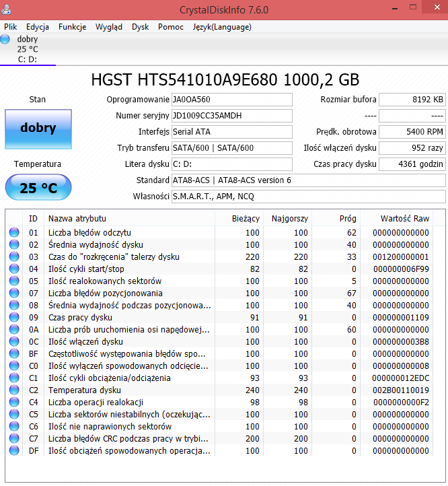Open the Język(Language) menu
The height and width of the screenshot is (486, 448).
[x=222, y=27]
